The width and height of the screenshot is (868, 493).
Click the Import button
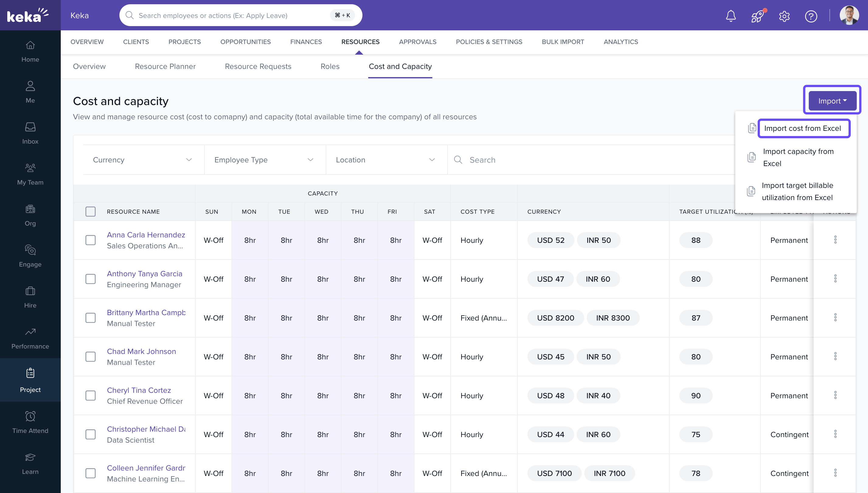(832, 101)
